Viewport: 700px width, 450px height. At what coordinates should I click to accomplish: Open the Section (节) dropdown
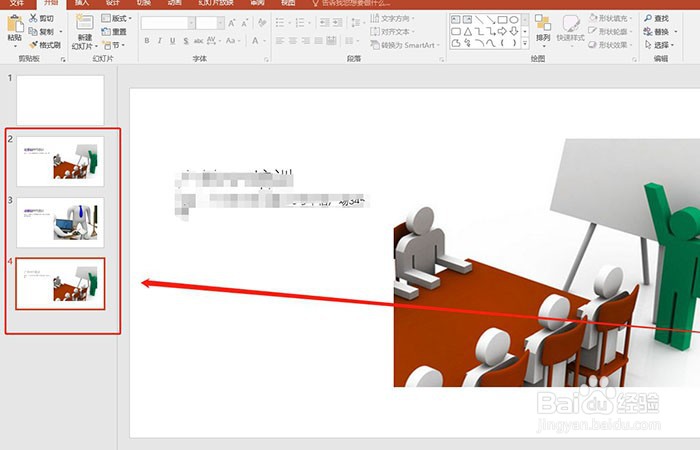(x=113, y=45)
